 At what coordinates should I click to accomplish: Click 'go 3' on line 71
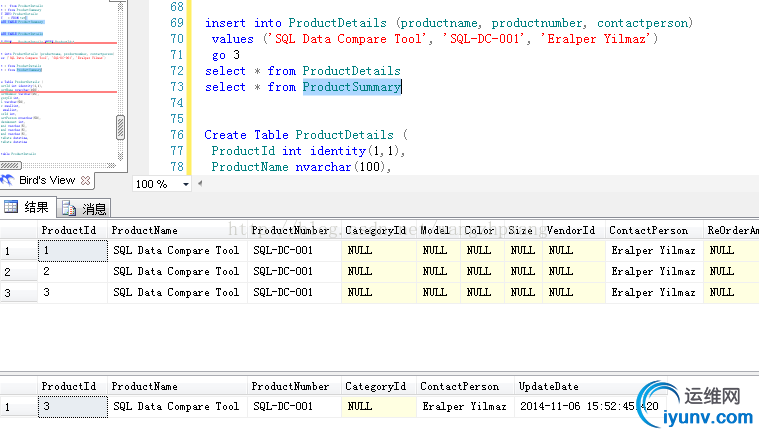(226, 55)
